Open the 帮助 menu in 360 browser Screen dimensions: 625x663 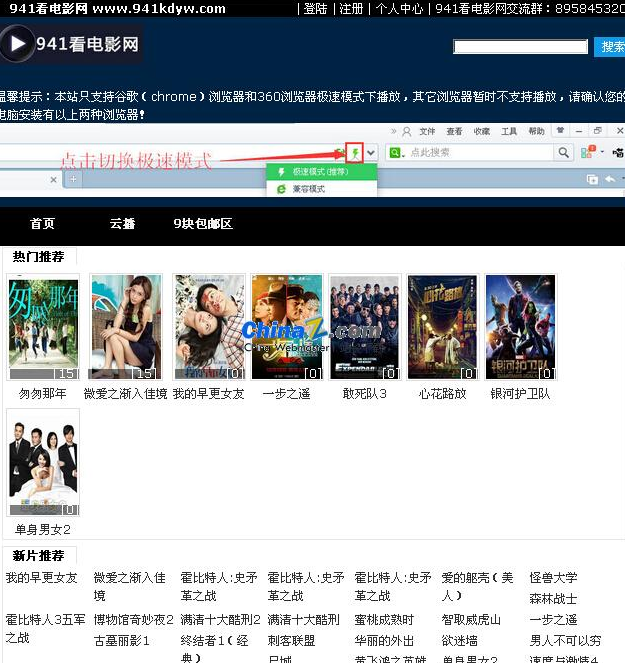pyautogui.click(x=537, y=132)
